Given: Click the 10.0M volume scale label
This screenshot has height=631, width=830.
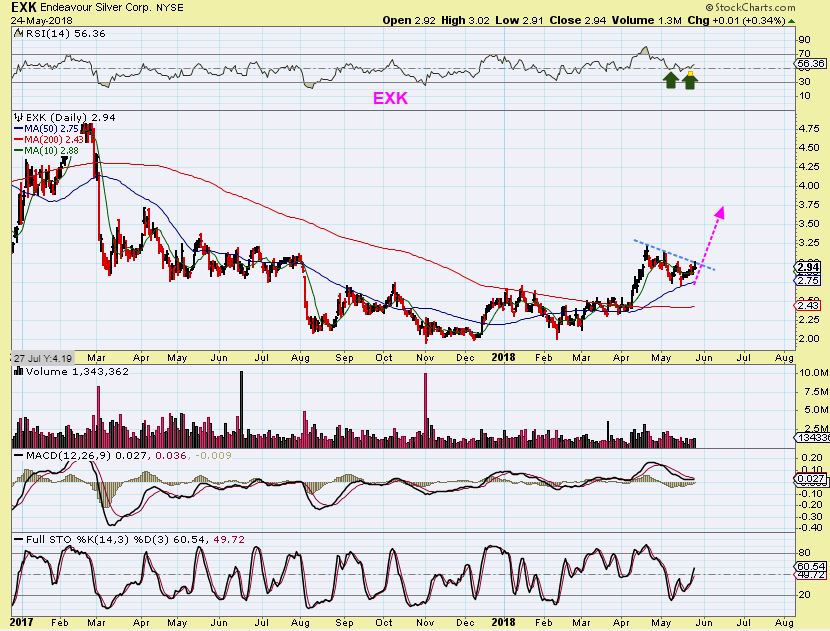Looking at the screenshot, I should 813,373.
